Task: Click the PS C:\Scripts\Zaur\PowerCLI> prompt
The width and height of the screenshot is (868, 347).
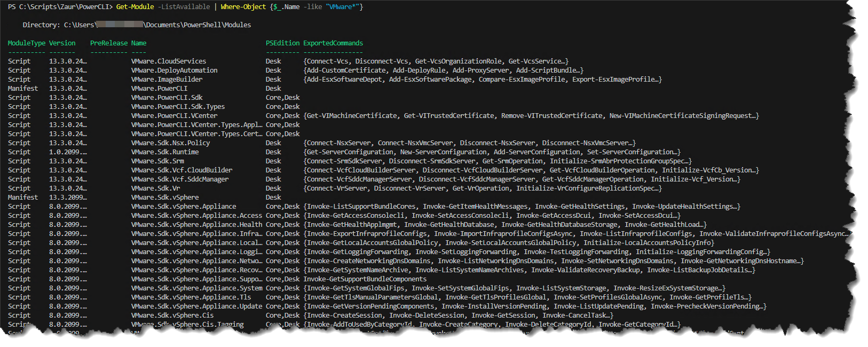Action: tap(60, 7)
